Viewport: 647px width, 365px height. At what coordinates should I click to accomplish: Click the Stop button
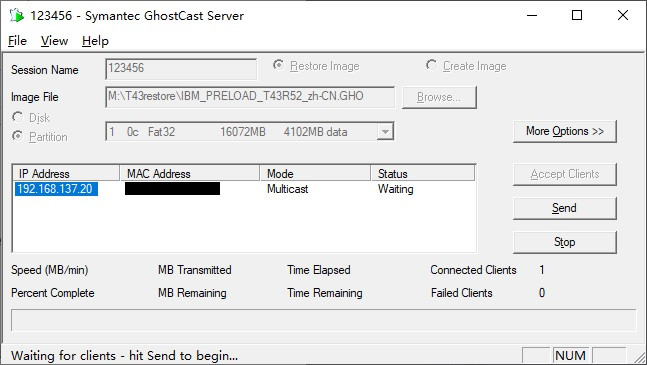point(564,242)
